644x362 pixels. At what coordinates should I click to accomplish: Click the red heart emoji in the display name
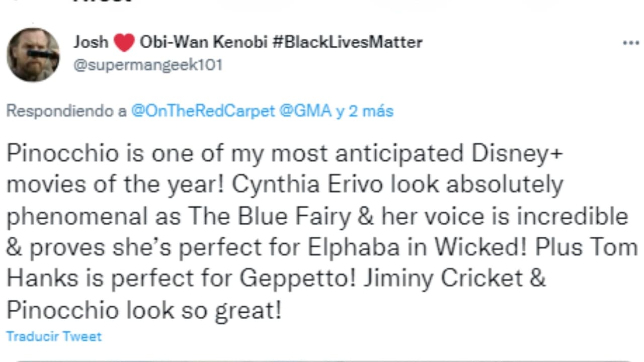pos(124,43)
